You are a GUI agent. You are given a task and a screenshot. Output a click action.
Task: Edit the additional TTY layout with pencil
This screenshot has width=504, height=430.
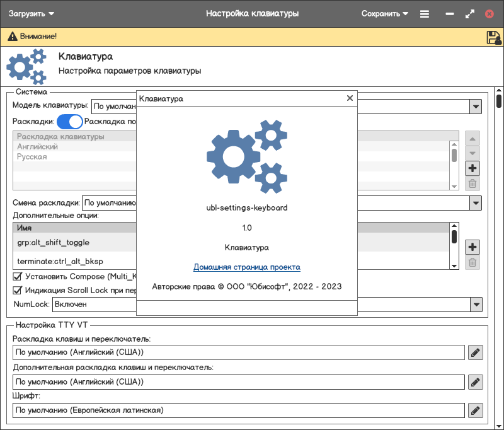[x=476, y=381]
